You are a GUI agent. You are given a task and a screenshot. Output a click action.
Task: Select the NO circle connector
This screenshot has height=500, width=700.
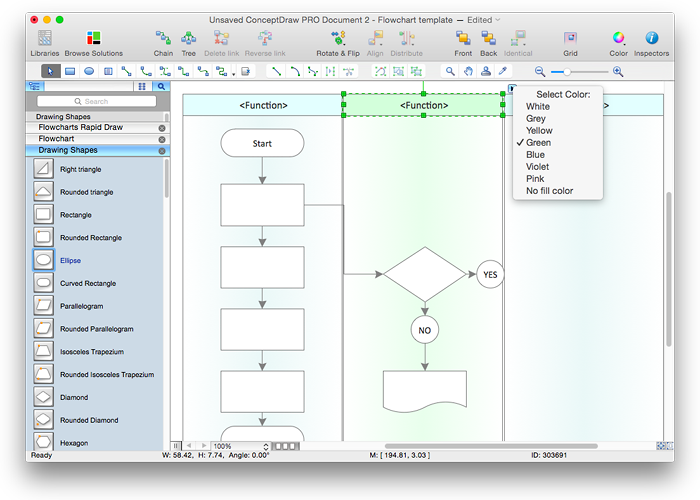[425, 330]
